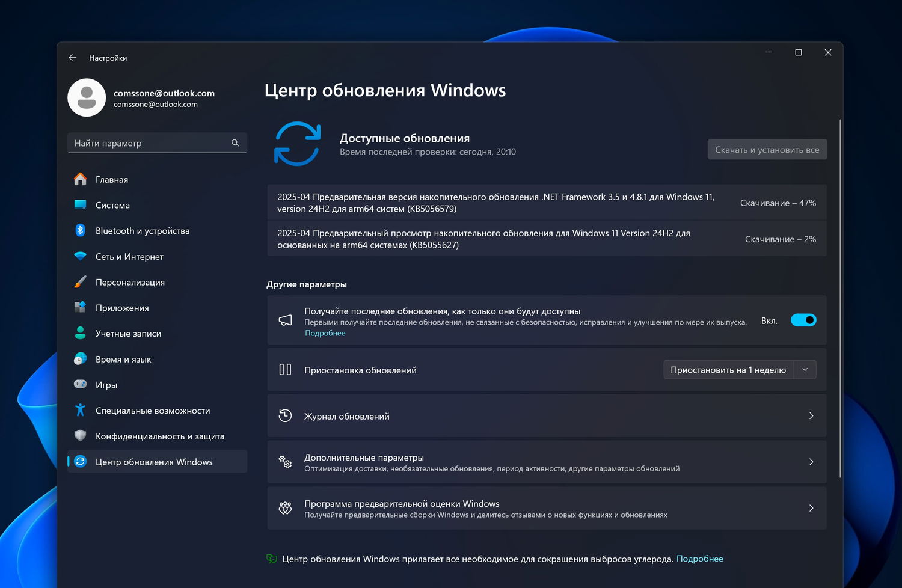This screenshot has height=588, width=902.
Task: Click the Система monitor icon
Action: pyautogui.click(x=80, y=205)
